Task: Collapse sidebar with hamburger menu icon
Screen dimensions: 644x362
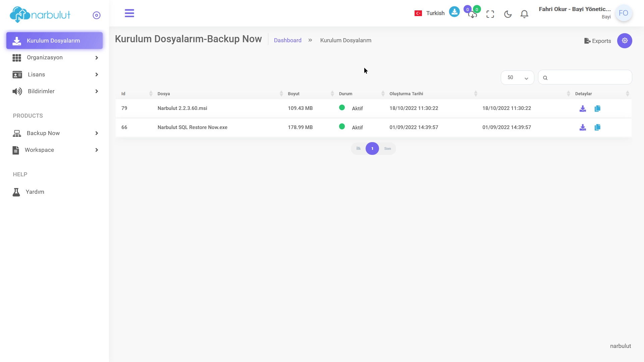Action: 129,13
